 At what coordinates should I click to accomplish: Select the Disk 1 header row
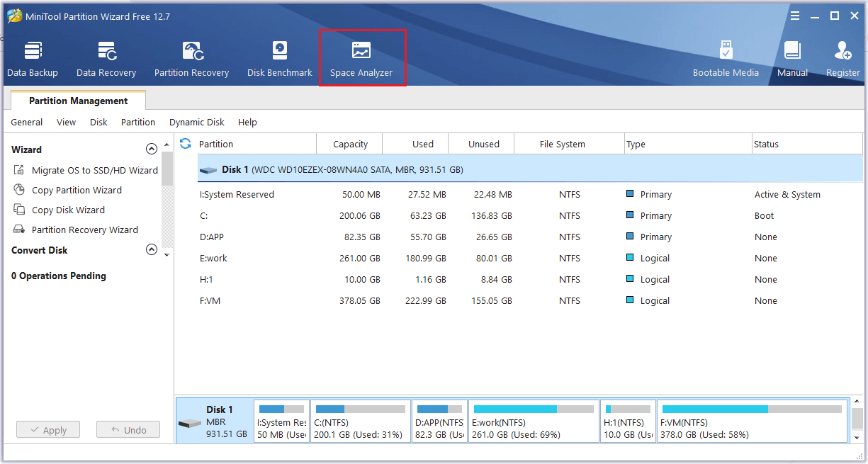coord(530,170)
